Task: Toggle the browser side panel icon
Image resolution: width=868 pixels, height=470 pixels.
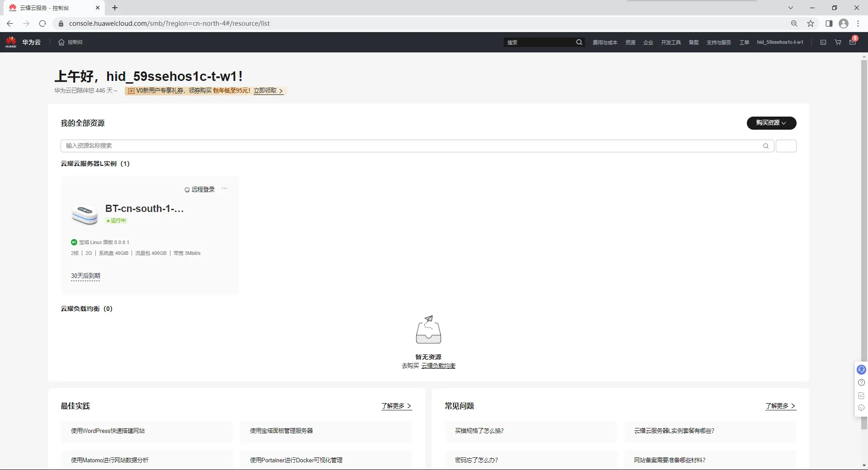Action: [829, 23]
